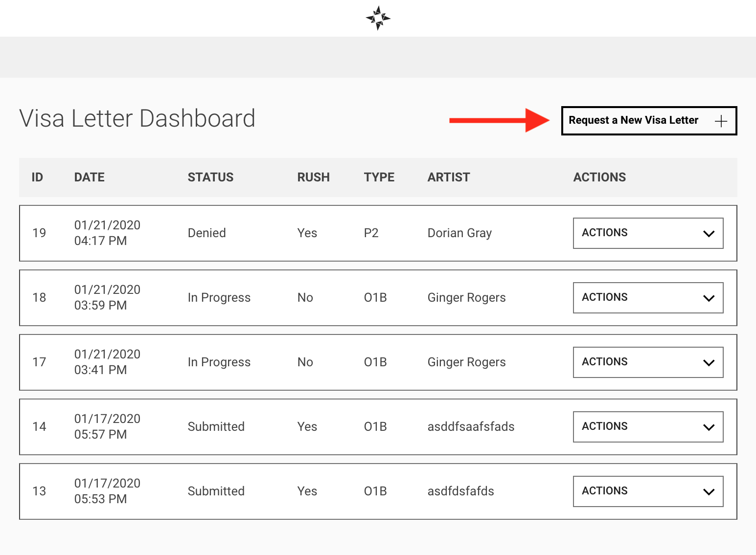Click artist name asddfsaafsfads

[471, 426]
